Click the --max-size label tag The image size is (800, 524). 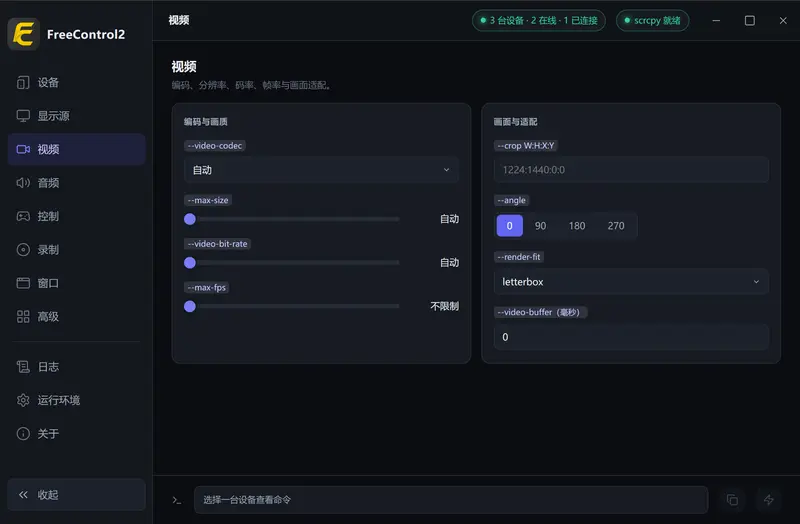coord(208,200)
